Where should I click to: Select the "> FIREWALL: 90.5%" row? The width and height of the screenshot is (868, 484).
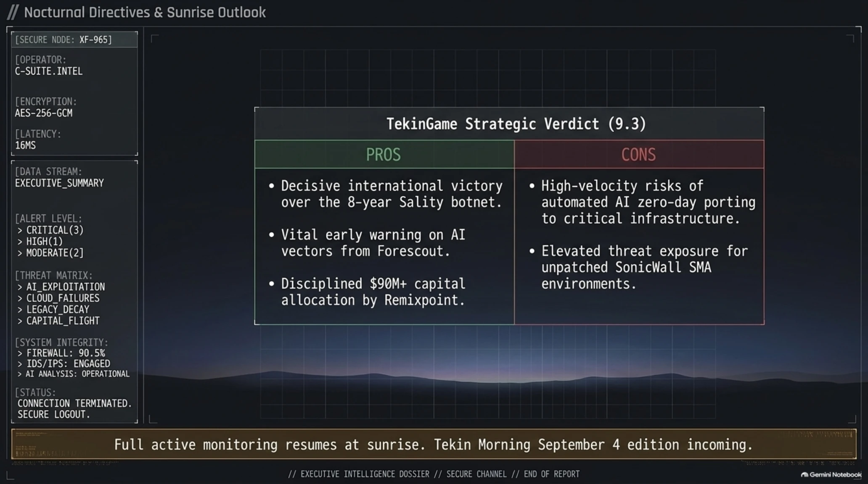(x=61, y=353)
